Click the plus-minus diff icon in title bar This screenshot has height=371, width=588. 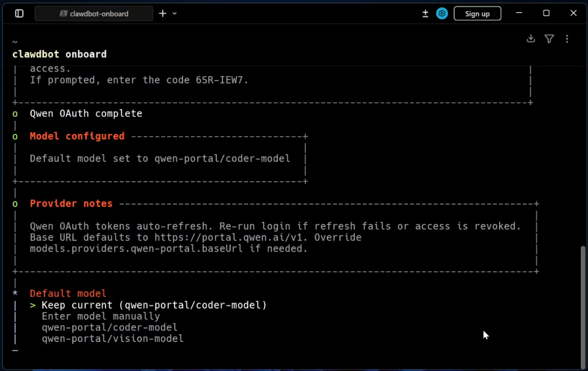(425, 14)
